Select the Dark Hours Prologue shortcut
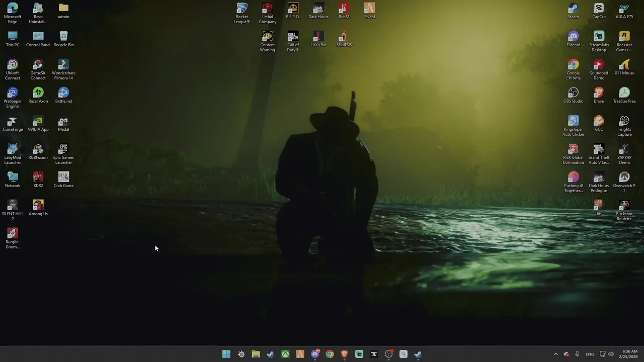The image size is (644, 362). click(x=599, y=182)
